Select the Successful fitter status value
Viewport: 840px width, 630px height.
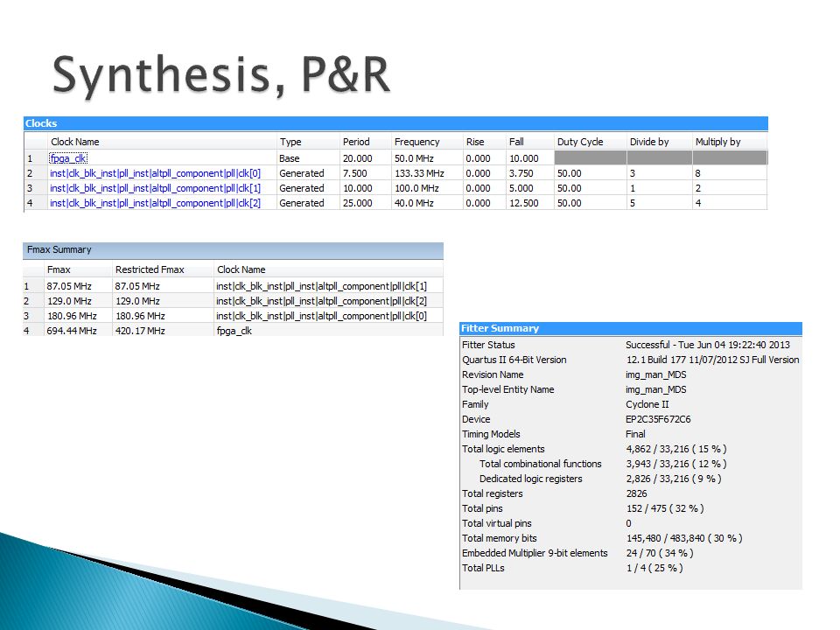point(708,346)
